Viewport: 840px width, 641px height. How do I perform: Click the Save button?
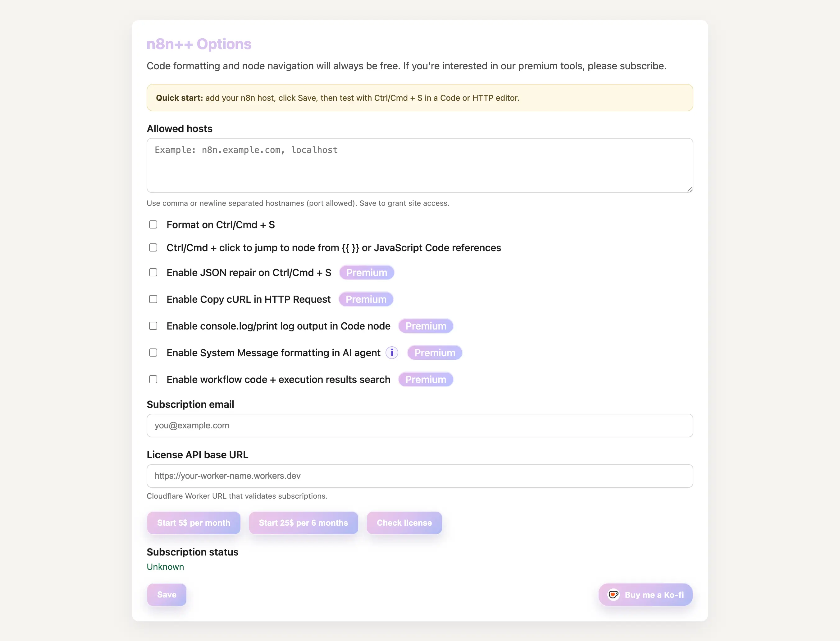(x=166, y=594)
